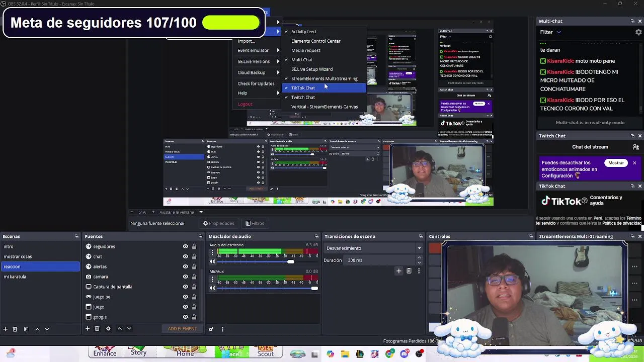
Task: Expand the Event emulator submenu
Action: tap(258, 51)
